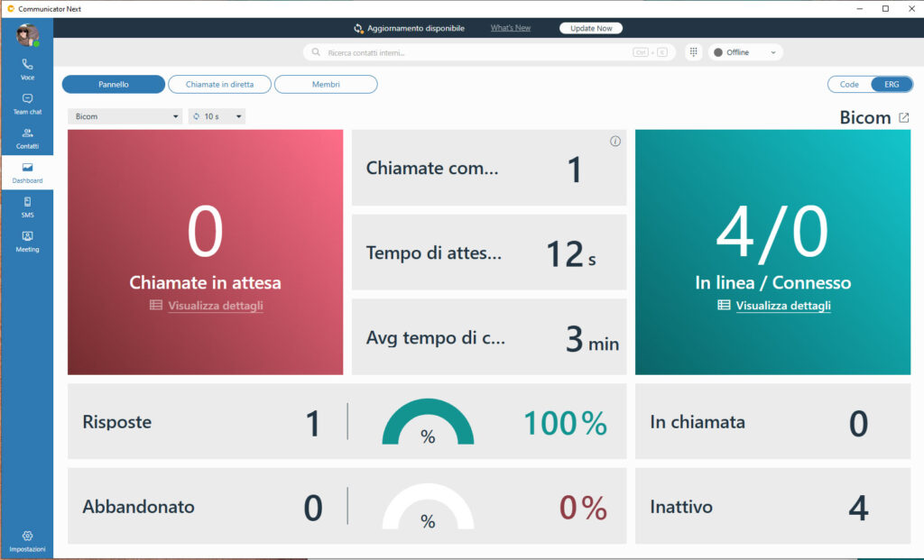Open the Membri tab
This screenshot has width=924, height=560.
point(326,84)
